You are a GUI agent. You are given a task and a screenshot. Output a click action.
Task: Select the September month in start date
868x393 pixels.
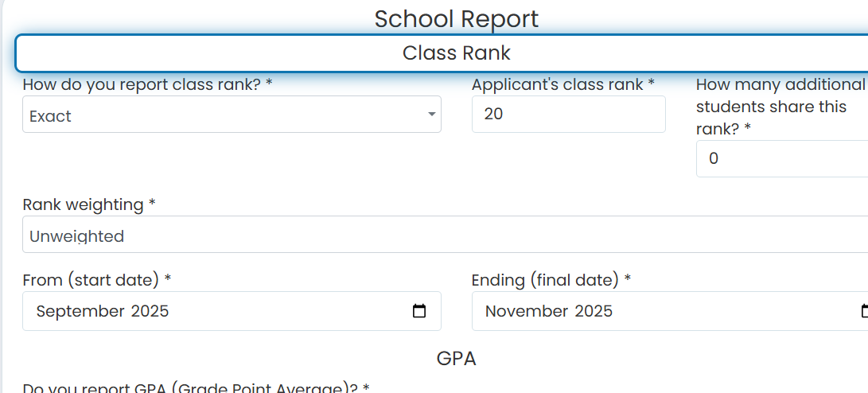80,311
